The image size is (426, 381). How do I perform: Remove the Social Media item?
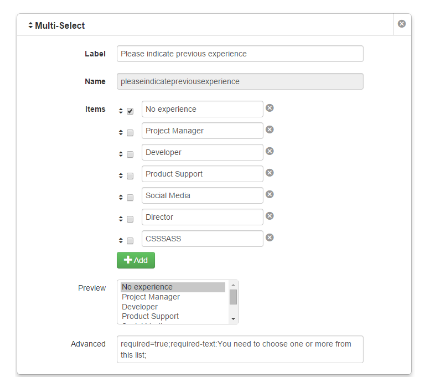pos(270,194)
